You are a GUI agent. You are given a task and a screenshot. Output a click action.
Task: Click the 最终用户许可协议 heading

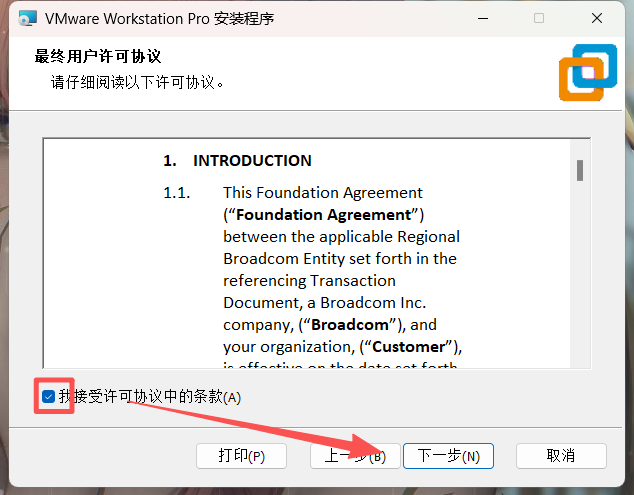click(x=98, y=56)
